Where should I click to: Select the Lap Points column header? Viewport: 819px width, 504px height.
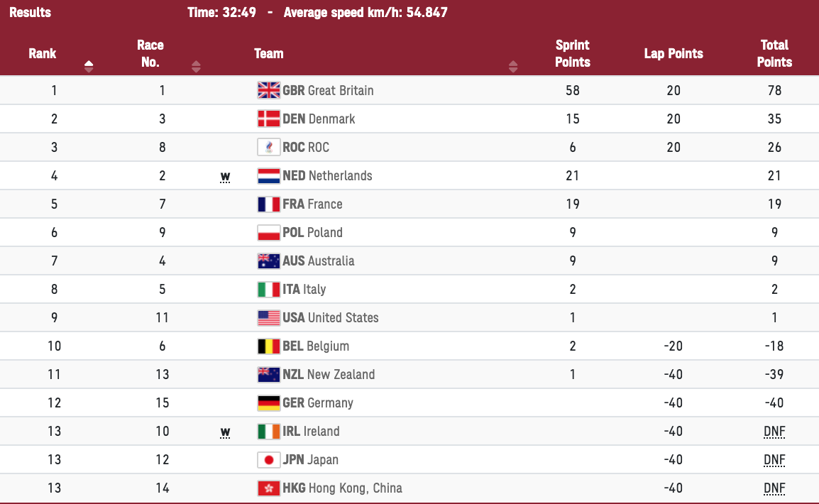[x=674, y=53]
